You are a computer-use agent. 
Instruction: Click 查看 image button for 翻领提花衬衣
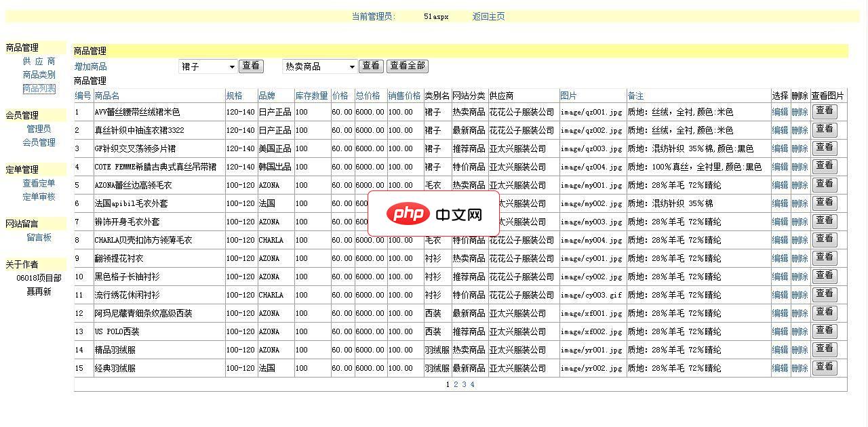point(824,258)
